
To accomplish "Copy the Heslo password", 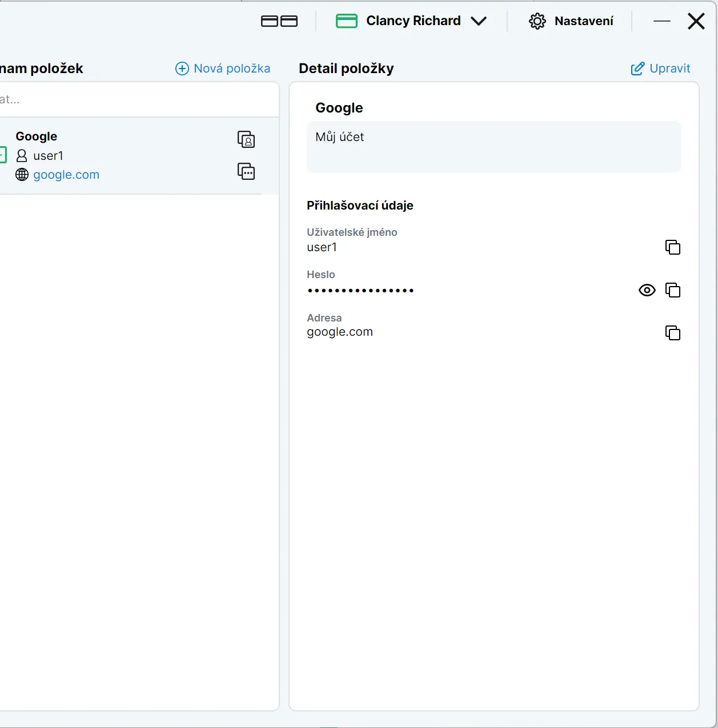I will coord(673,290).
